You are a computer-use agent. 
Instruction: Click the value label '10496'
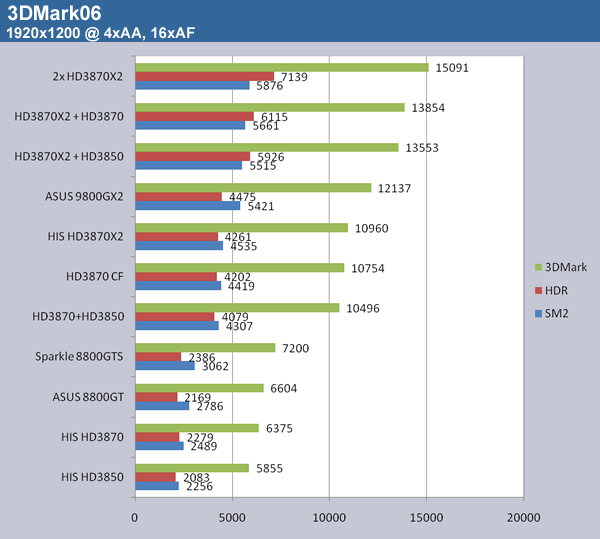[363, 308]
